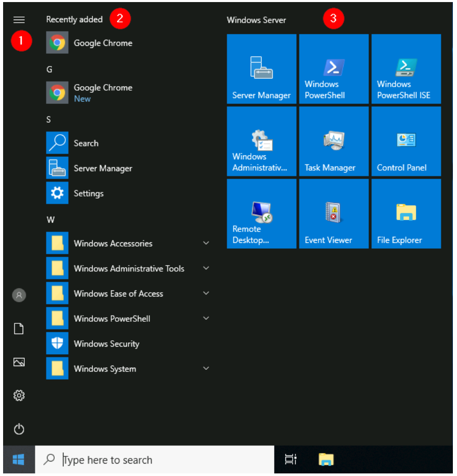Expand the Windows PowerShell folder chevron

pos(206,319)
